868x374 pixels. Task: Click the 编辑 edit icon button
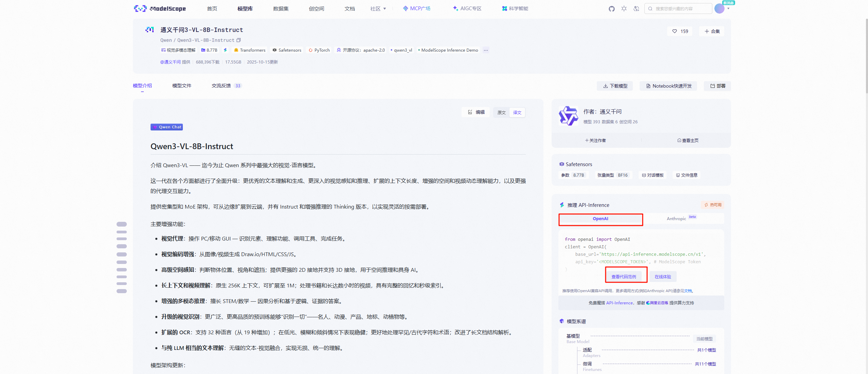[x=476, y=112]
